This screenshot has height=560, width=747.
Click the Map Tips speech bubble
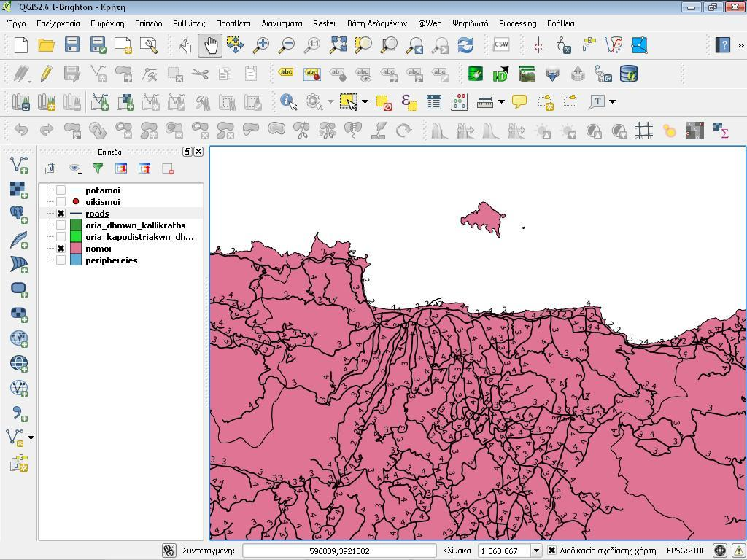point(519,101)
